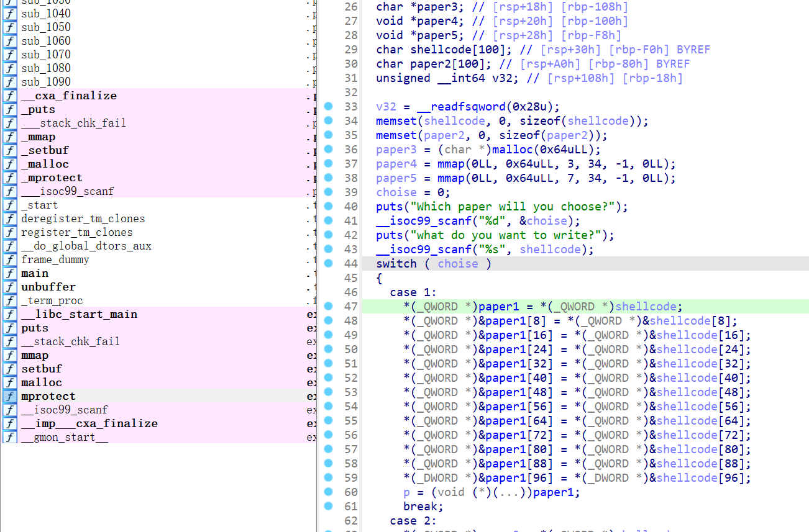Image resolution: width=809 pixels, height=532 pixels.
Task: Select sub_1070 in the functions list
Action: coord(46,55)
